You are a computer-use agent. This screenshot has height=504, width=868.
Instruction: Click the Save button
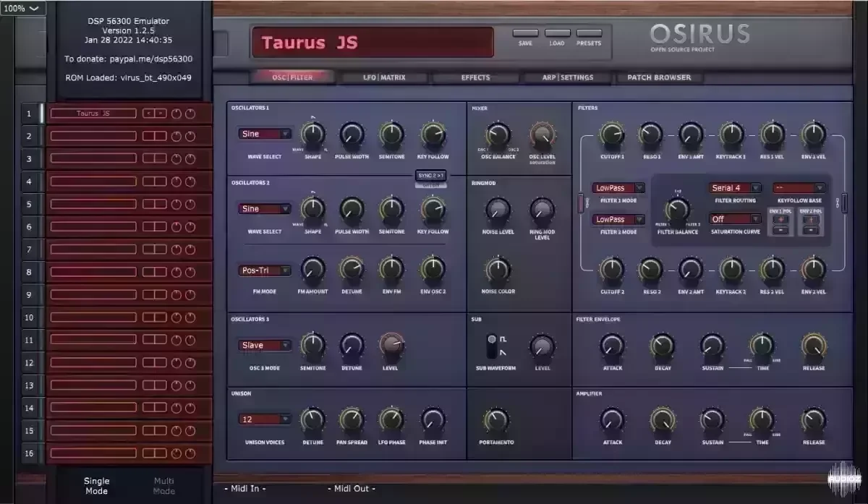coord(525,34)
